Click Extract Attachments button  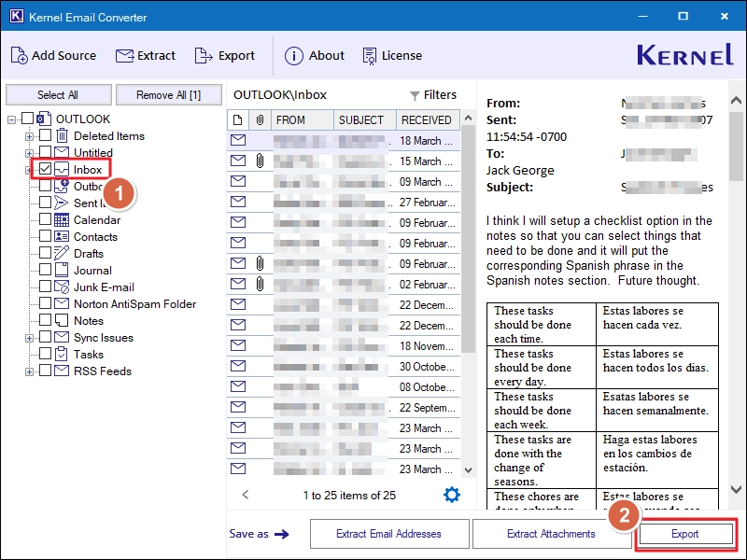551,534
